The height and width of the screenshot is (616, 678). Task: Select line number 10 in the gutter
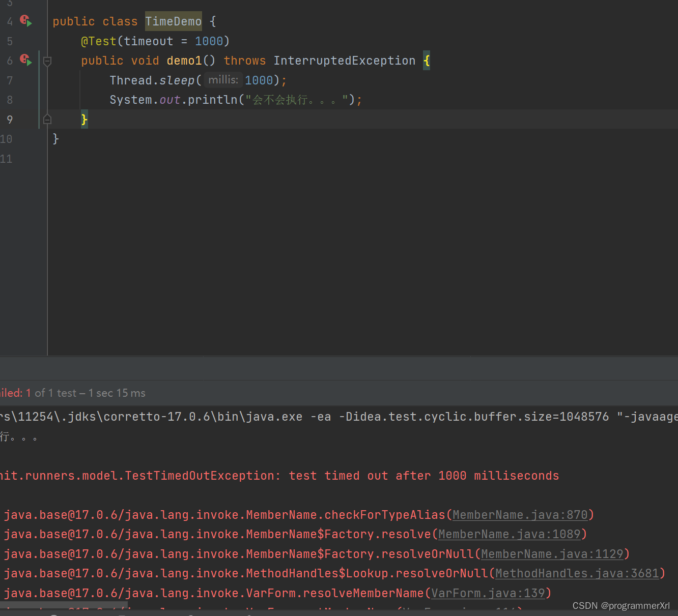point(6,139)
